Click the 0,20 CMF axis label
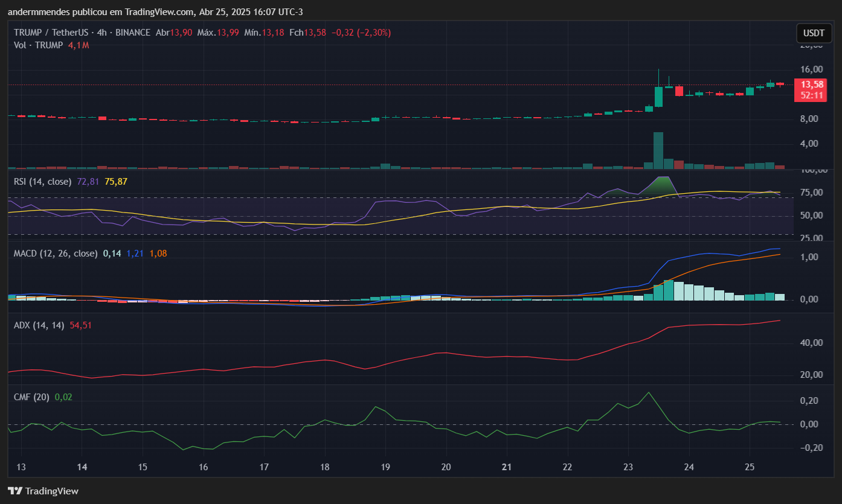The image size is (842, 504). click(x=811, y=401)
